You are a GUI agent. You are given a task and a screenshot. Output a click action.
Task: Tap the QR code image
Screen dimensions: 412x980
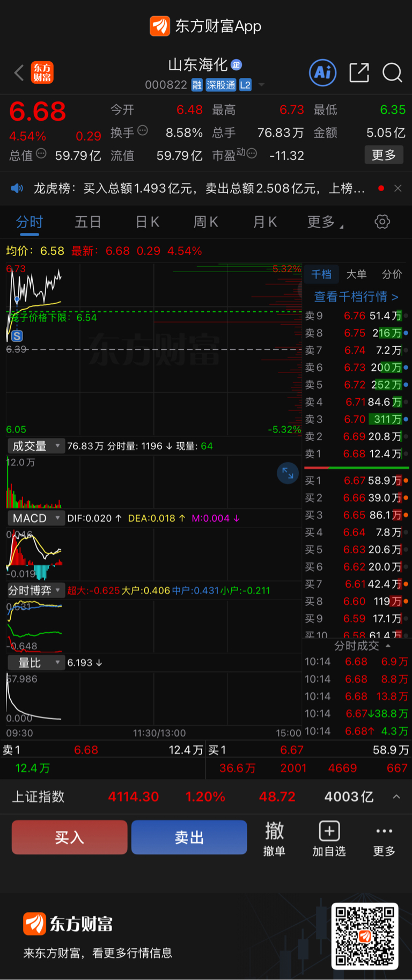pos(365,936)
